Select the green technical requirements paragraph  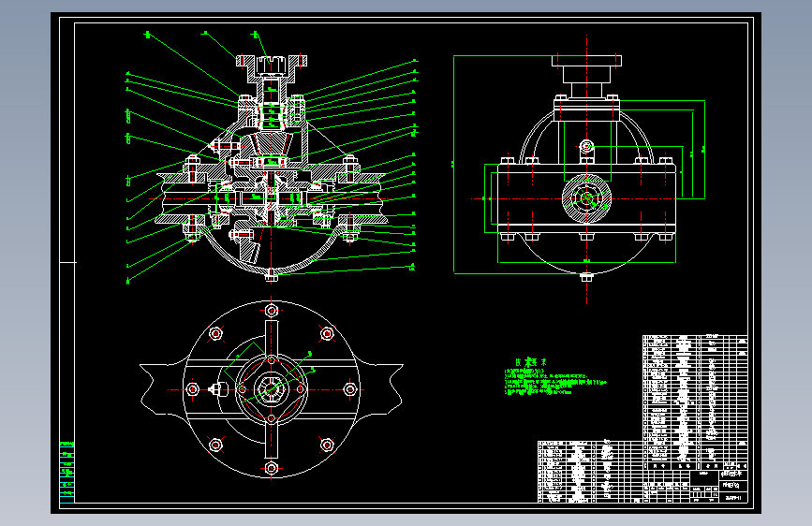[555, 382]
